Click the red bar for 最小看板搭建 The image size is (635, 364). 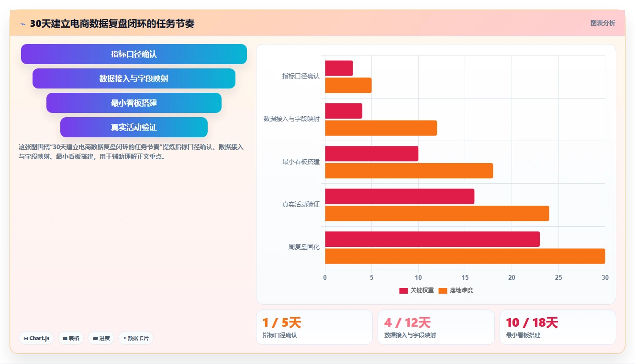372,154
